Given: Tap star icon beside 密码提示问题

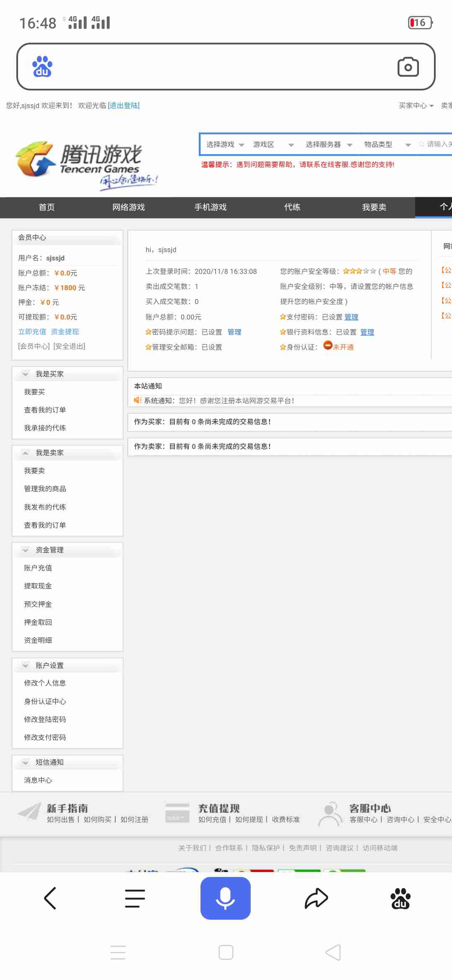Looking at the screenshot, I should (x=148, y=332).
